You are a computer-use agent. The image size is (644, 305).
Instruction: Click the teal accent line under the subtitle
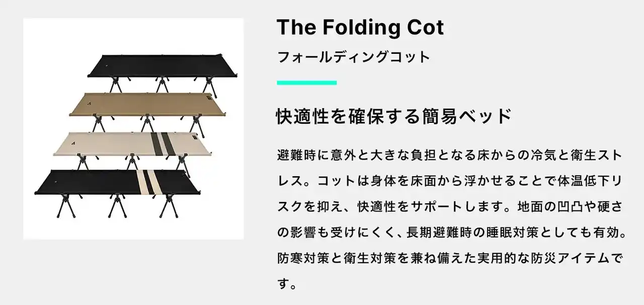click(306, 82)
